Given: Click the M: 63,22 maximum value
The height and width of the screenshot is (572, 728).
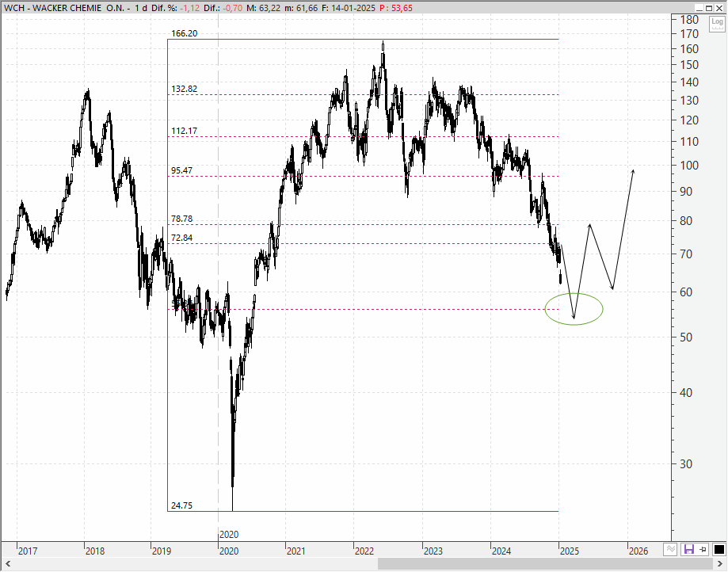Looking at the screenshot, I should point(263,8).
